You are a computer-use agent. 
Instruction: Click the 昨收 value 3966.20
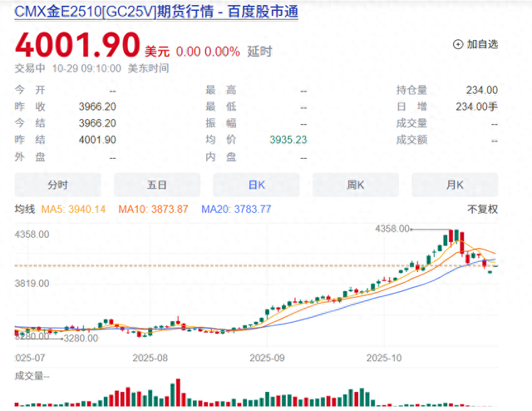click(x=97, y=106)
